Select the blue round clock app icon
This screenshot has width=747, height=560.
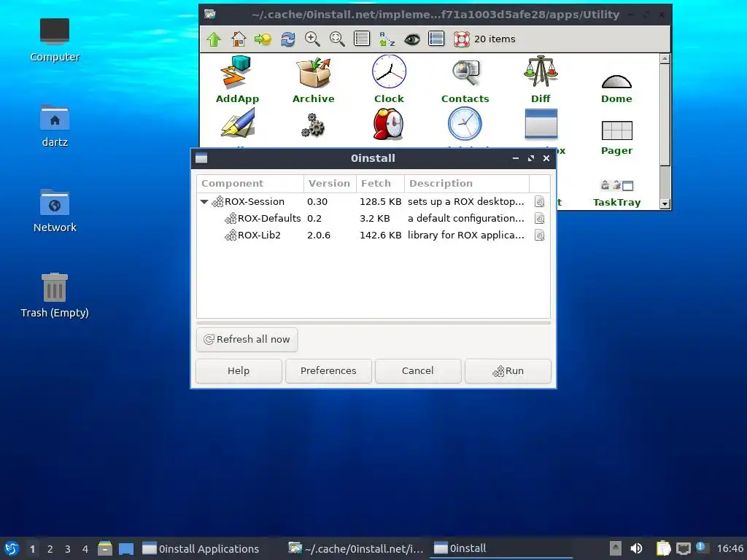click(465, 124)
